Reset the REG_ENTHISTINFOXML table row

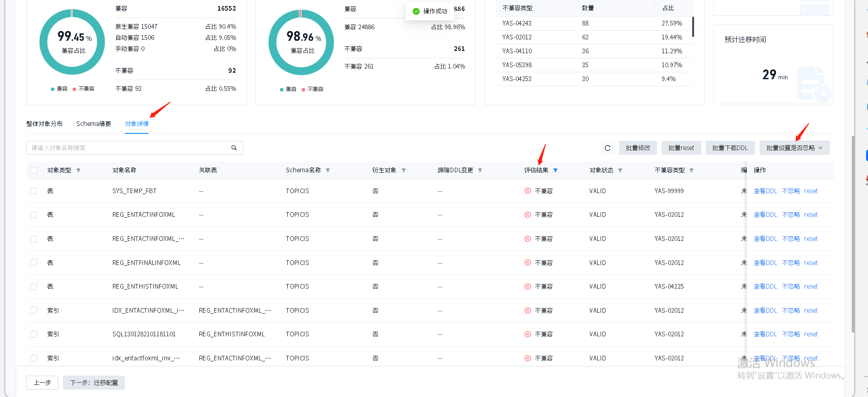click(x=811, y=286)
